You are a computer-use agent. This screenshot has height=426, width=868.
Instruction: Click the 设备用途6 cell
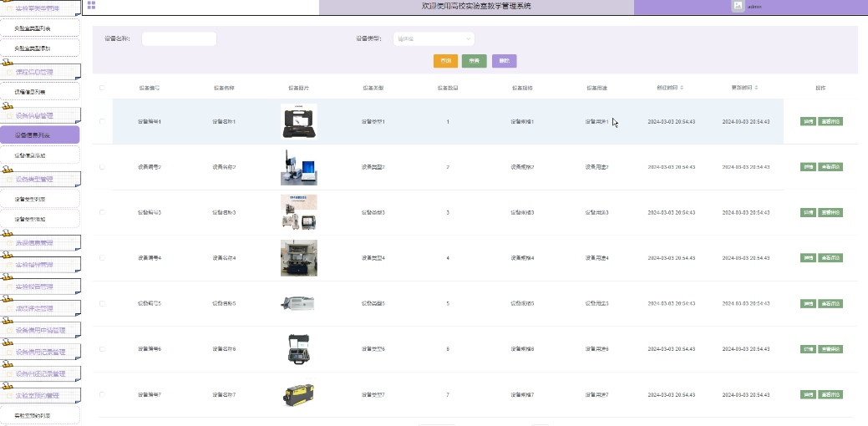(596, 349)
